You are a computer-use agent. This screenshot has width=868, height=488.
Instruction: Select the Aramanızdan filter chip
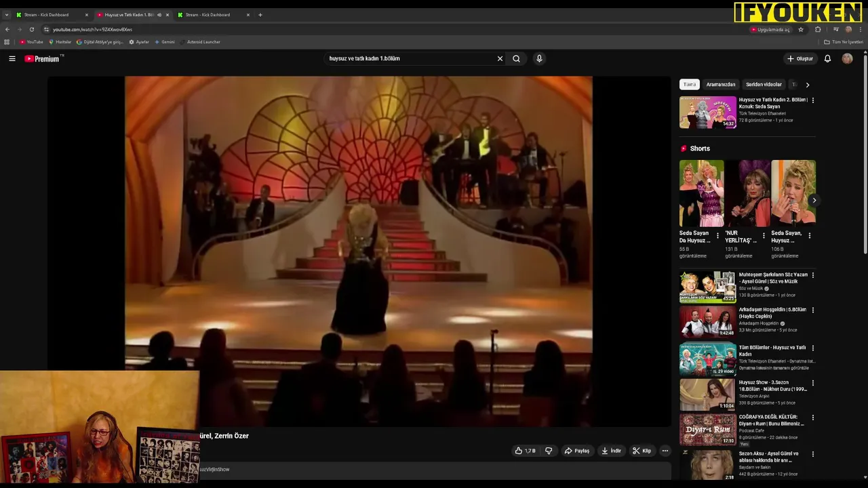pyautogui.click(x=721, y=85)
